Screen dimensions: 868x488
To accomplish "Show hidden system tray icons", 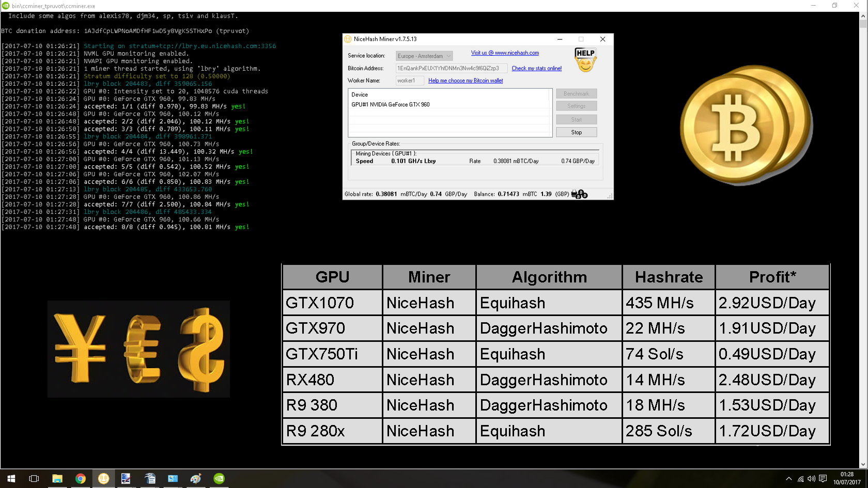I will pos(788,479).
